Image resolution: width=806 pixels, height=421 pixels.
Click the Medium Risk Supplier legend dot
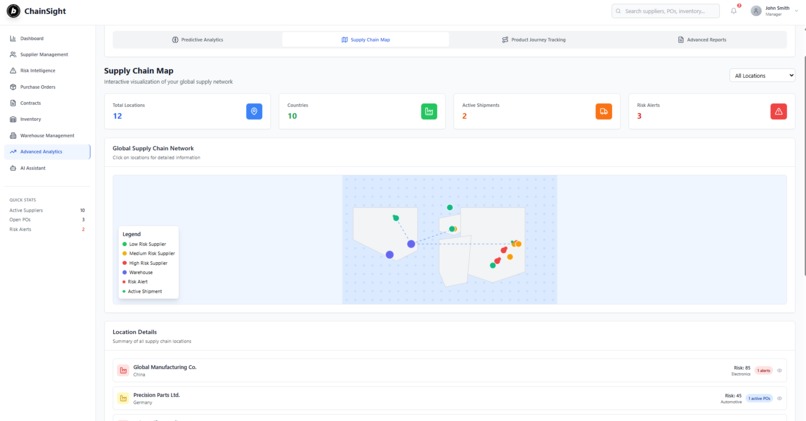click(124, 253)
